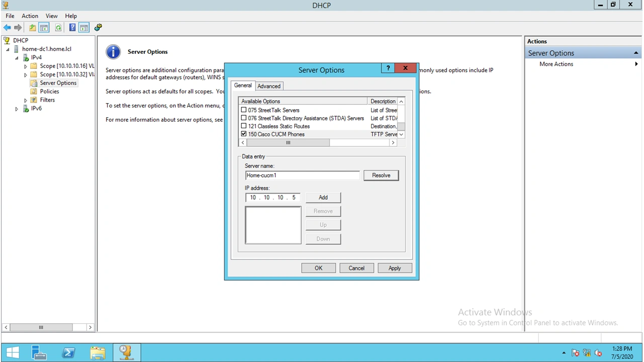Screen dimensions: 644x362
Task: Open the Windows Start button
Action: tap(13, 352)
